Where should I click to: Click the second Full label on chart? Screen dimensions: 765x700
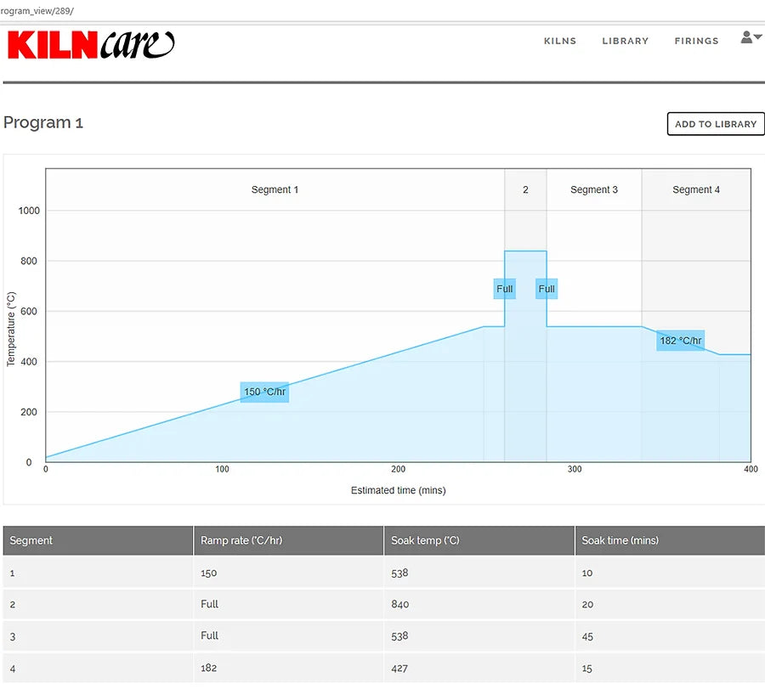point(547,289)
